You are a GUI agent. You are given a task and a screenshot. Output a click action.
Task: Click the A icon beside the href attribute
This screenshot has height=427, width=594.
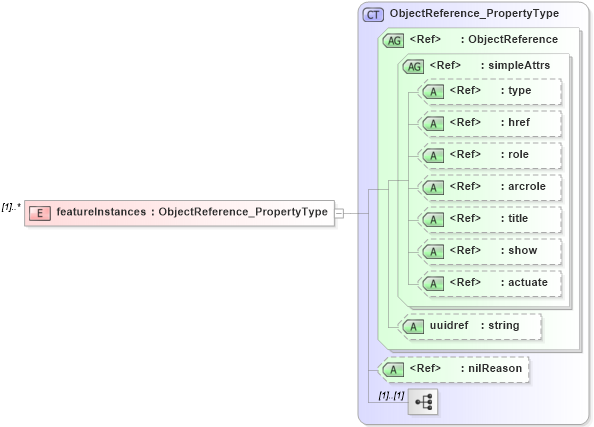click(433, 124)
